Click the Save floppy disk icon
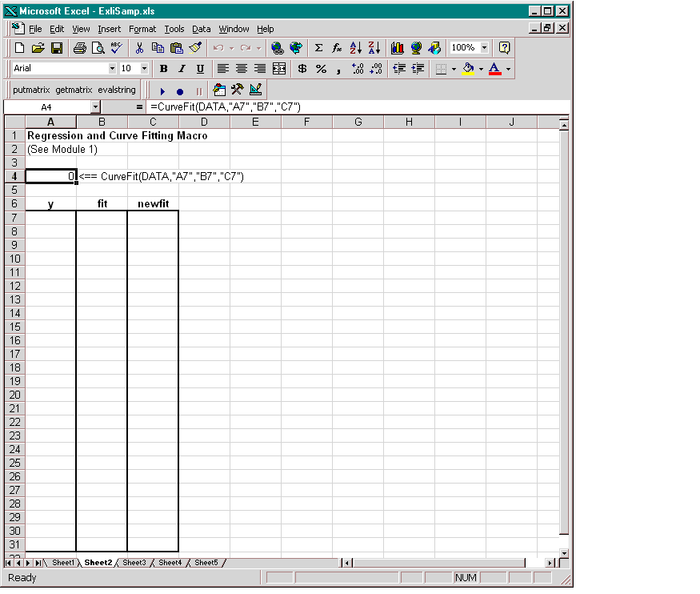This screenshot has height=594, width=700. click(x=57, y=48)
